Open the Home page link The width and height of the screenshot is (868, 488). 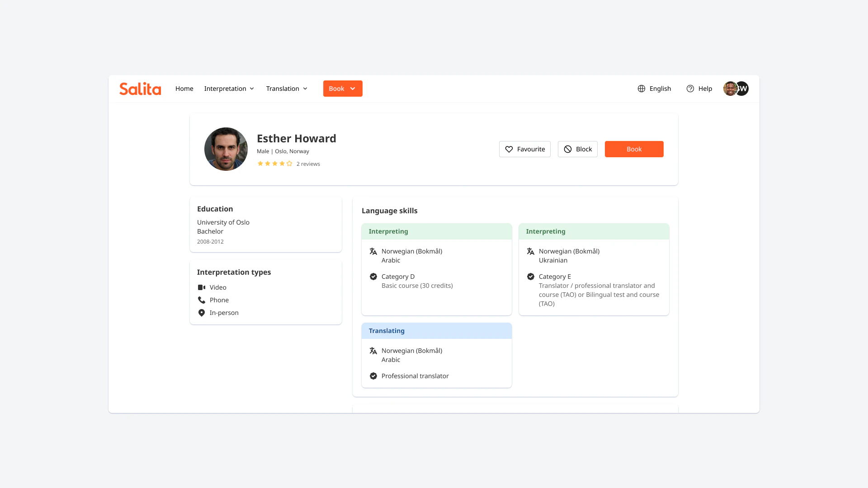coord(184,89)
